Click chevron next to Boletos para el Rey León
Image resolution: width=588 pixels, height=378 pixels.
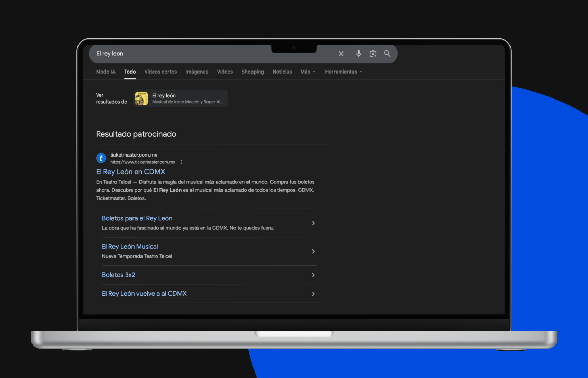pos(313,223)
